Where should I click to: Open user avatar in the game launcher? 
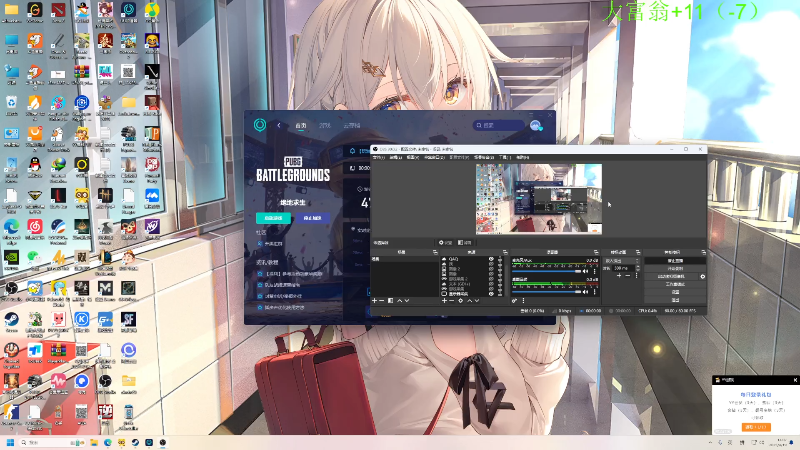535,125
